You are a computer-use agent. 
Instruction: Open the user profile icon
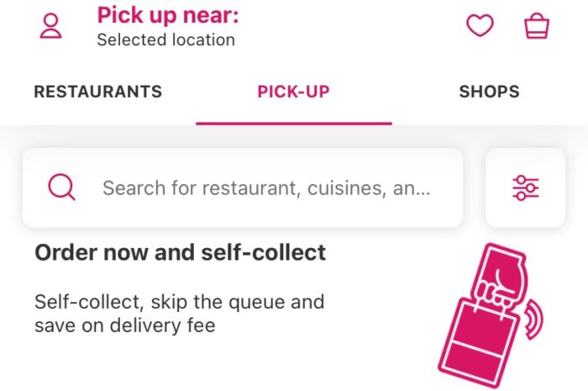(x=50, y=26)
